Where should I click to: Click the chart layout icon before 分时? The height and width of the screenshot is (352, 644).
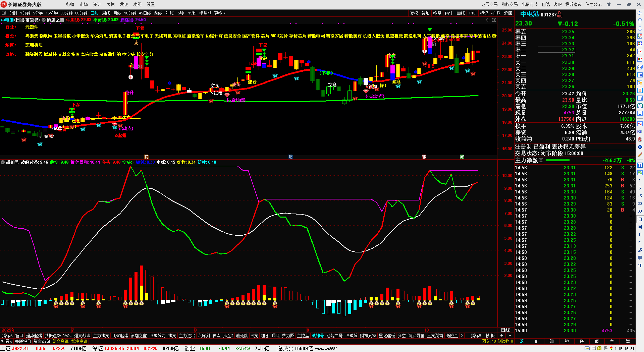click(x=4, y=13)
